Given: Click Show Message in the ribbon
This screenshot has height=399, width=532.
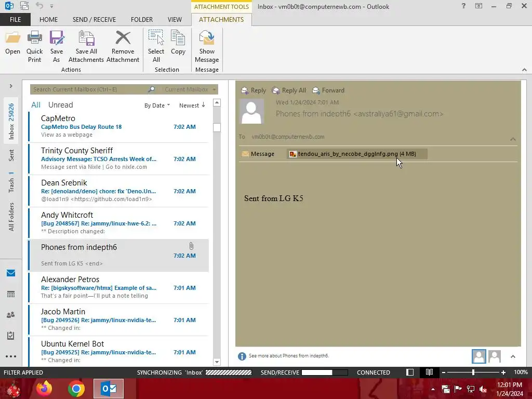Looking at the screenshot, I should point(207,46).
